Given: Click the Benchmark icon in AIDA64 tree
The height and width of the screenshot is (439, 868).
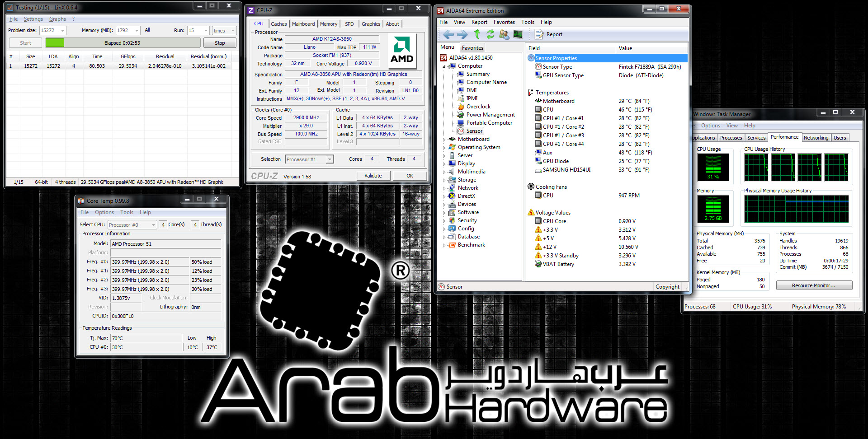Looking at the screenshot, I should tap(452, 245).
